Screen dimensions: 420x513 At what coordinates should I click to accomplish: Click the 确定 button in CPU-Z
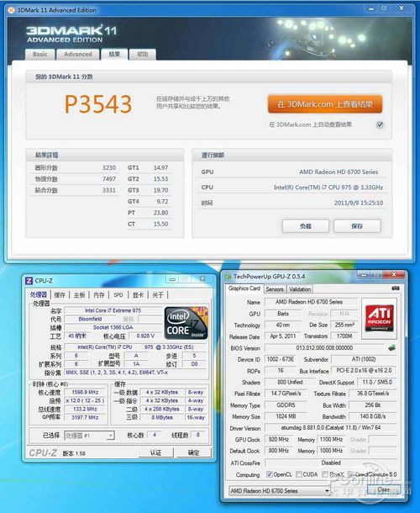193,452
